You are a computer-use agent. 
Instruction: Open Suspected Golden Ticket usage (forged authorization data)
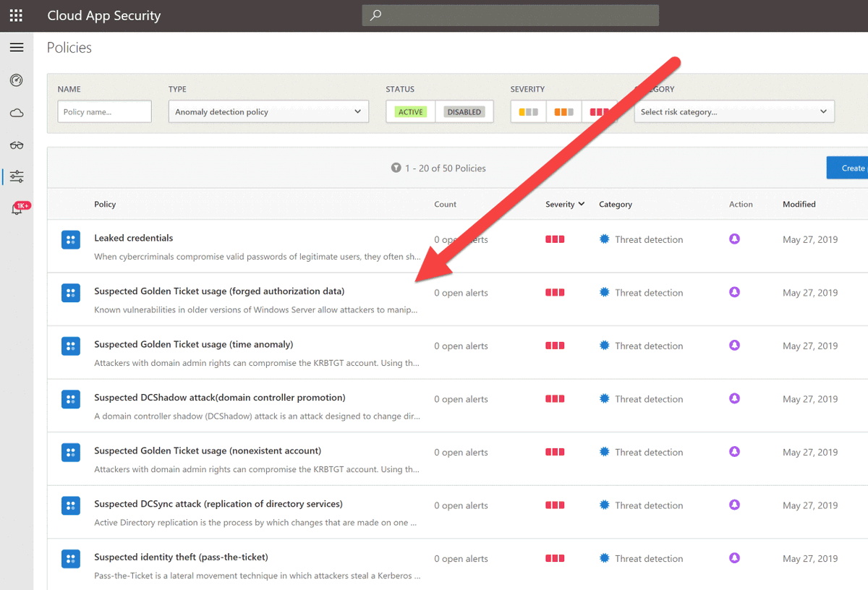[x=219, y=291]
